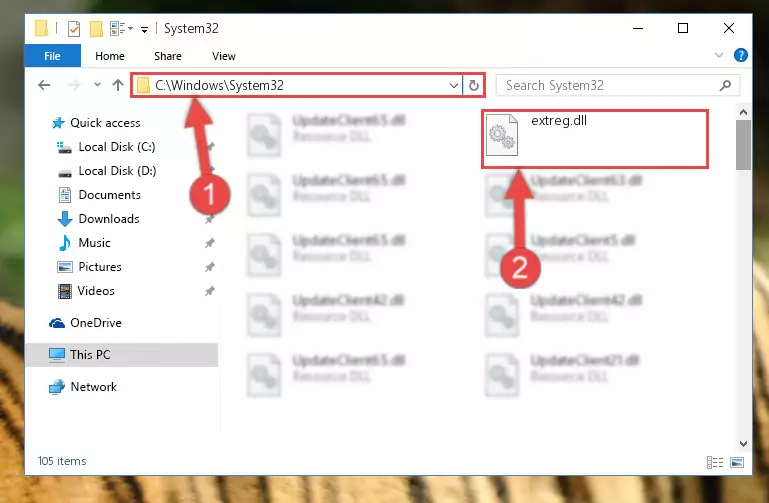This screenshot has height=503, width=769.
Task: Click the pin icon beside Pictures
Action: click(x=209, y=267)
